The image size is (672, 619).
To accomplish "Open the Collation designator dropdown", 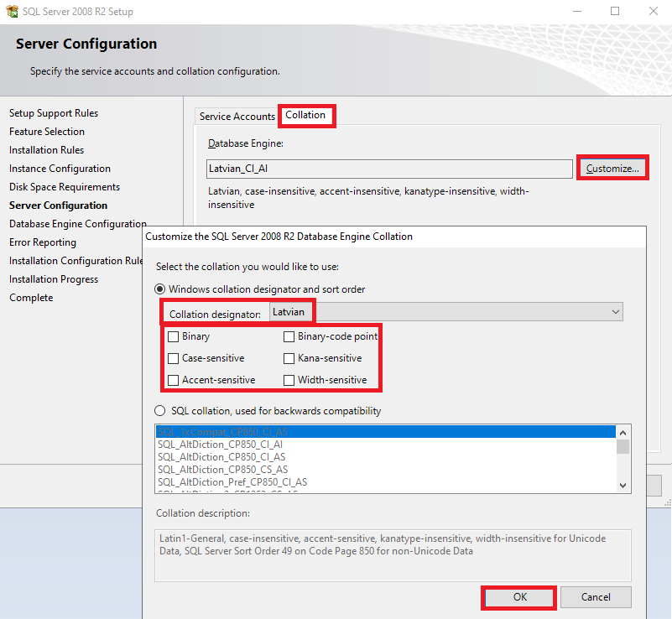I will [x=446, y=312].
